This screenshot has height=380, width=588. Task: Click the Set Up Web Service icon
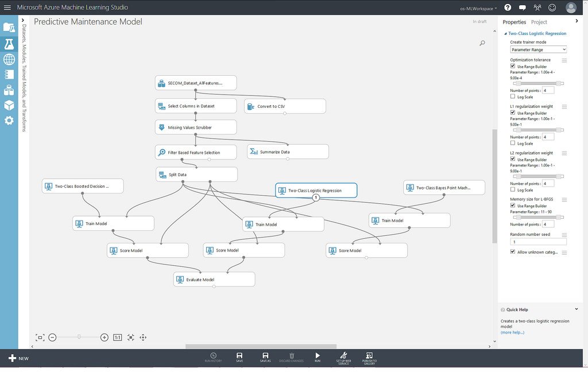[x=343, y=356]
